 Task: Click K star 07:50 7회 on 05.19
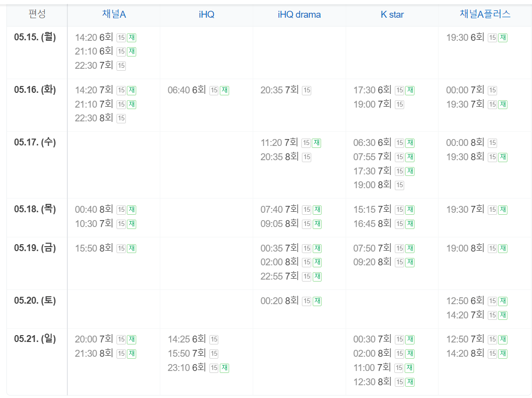pyautogui.click(x=372, y=248)
